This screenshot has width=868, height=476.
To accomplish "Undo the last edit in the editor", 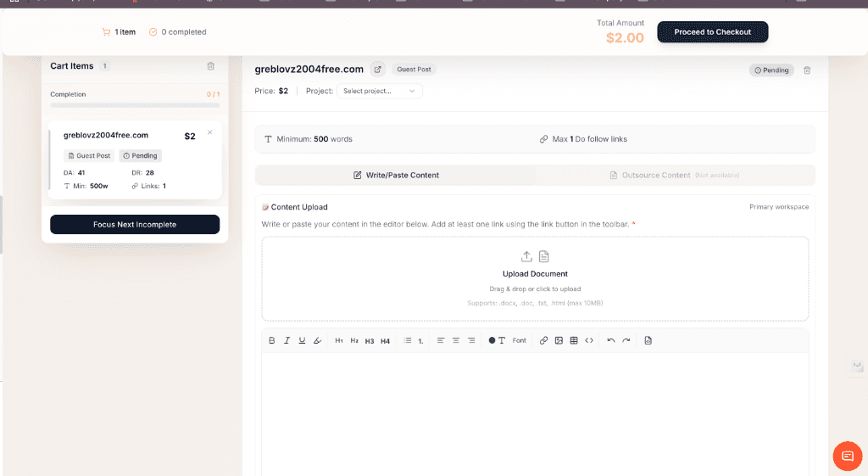I will click(x=611, y=340).
